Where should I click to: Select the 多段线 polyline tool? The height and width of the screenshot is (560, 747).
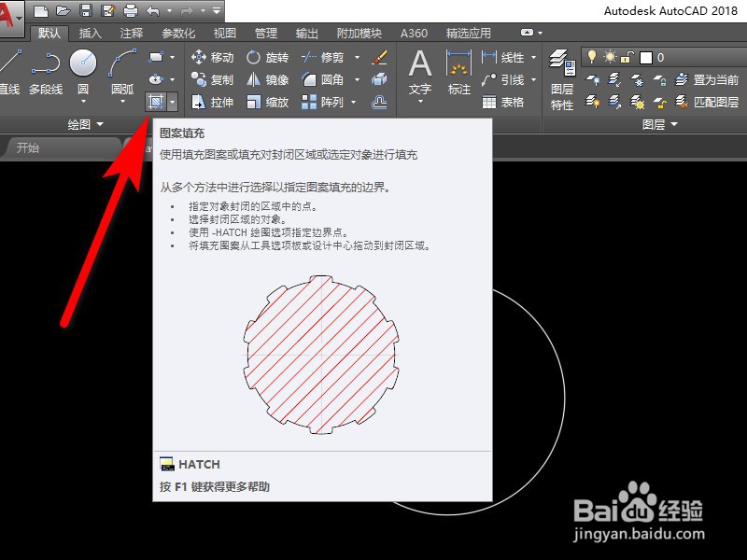[46, 72]
